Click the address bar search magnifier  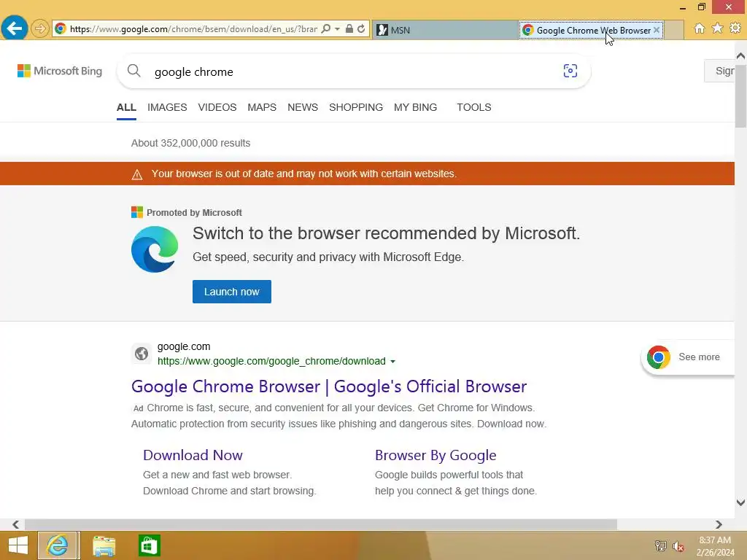click(x=326, y=29)
